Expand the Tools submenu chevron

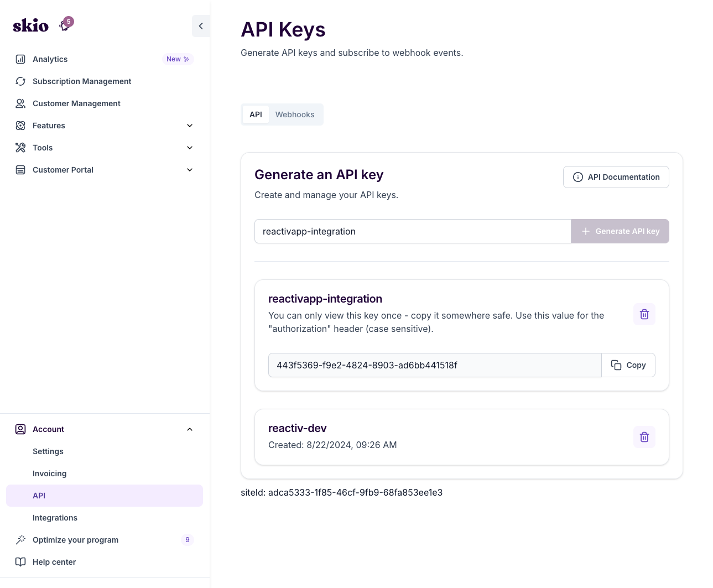click(190, 148)
